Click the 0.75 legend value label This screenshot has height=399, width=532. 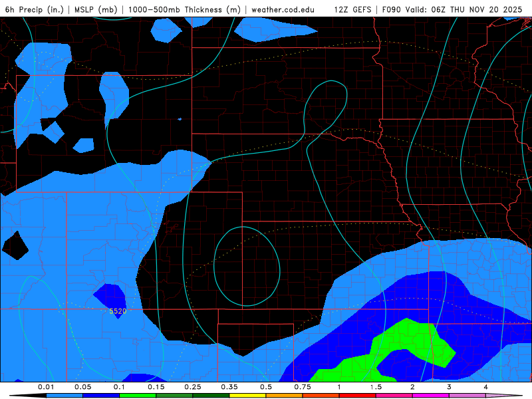click(303, 387)
